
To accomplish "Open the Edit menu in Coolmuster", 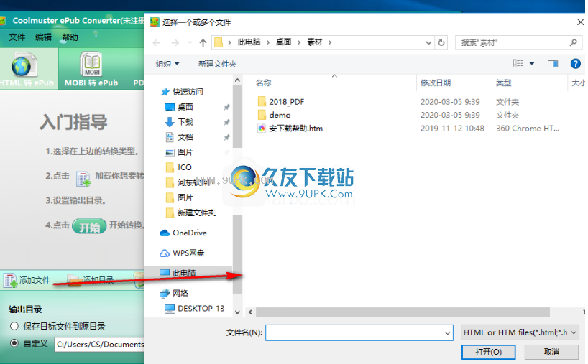I will tap(44, 37).
